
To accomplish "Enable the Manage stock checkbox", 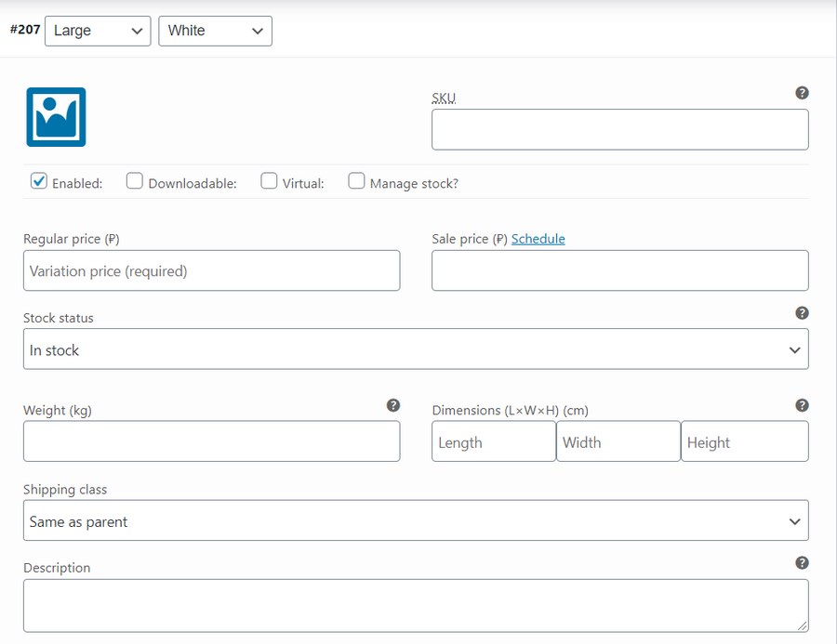I will (x=356, y=181).
